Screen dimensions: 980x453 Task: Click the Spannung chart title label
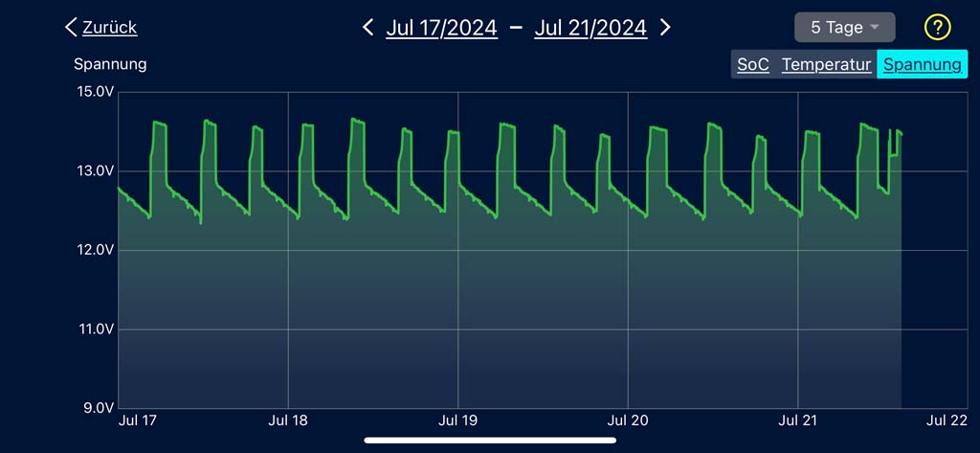(x=110, y=64)
